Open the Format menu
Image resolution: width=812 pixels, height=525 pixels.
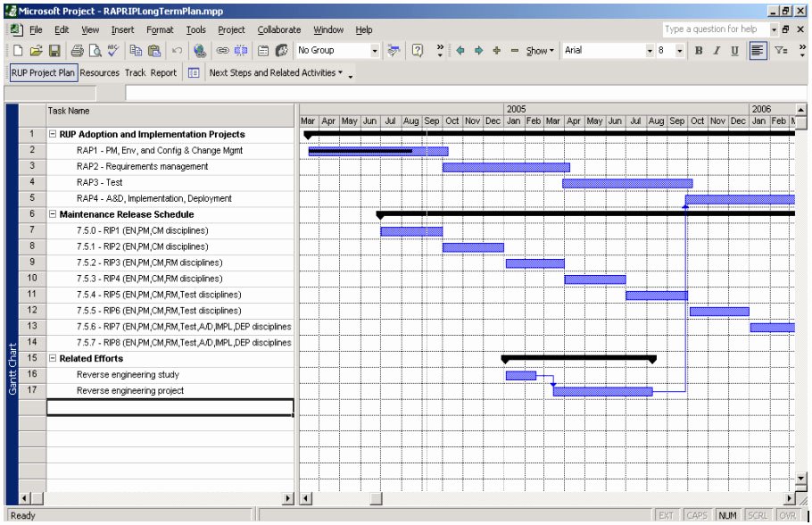pyautogui.click(x=160, y=29)
